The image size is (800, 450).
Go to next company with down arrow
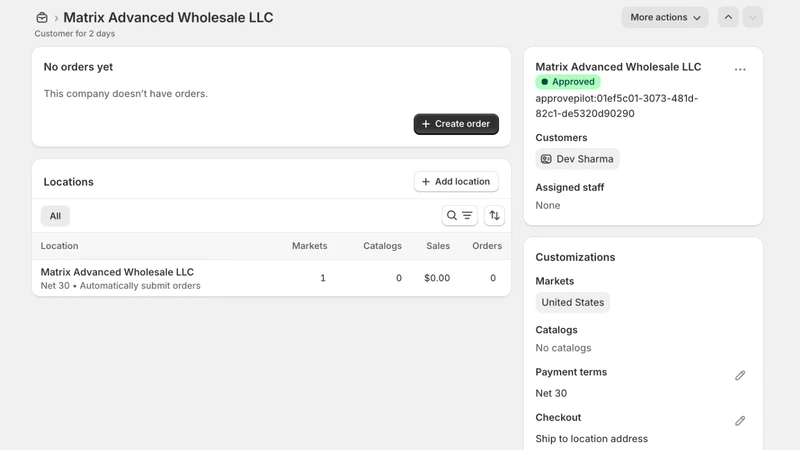point(753,17)
